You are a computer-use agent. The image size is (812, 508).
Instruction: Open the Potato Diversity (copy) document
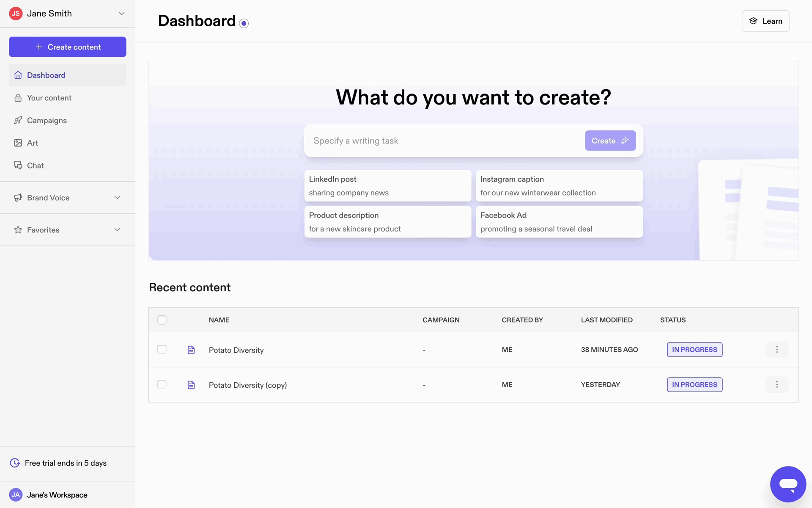(248, 385)
